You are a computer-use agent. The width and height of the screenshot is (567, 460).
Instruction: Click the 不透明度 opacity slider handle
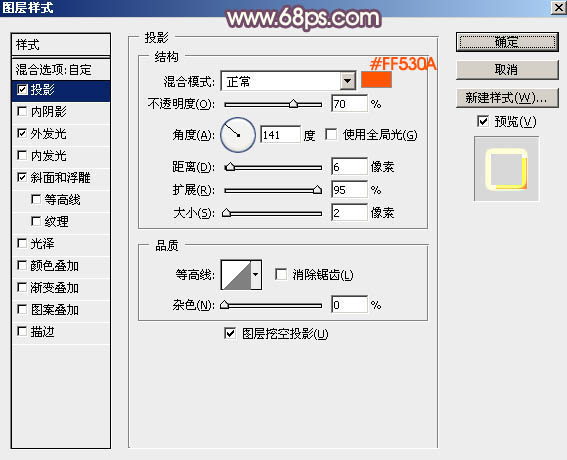pyautogui.click(x=293, y=104)
